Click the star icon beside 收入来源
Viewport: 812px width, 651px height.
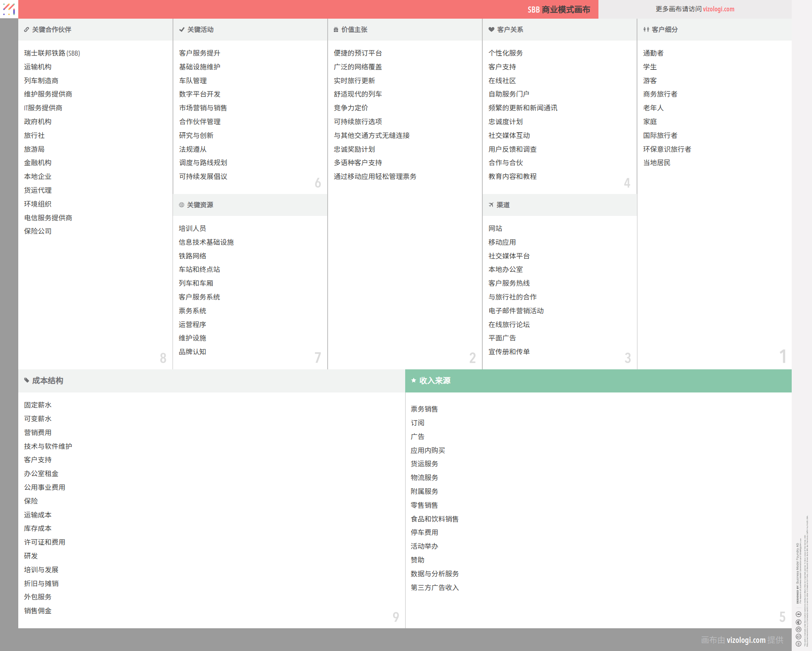pyautogui.click(x=414, y=381)
